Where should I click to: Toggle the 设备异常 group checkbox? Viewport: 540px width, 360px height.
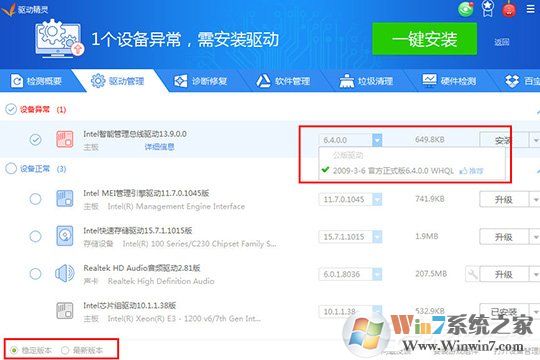point(11,109)
